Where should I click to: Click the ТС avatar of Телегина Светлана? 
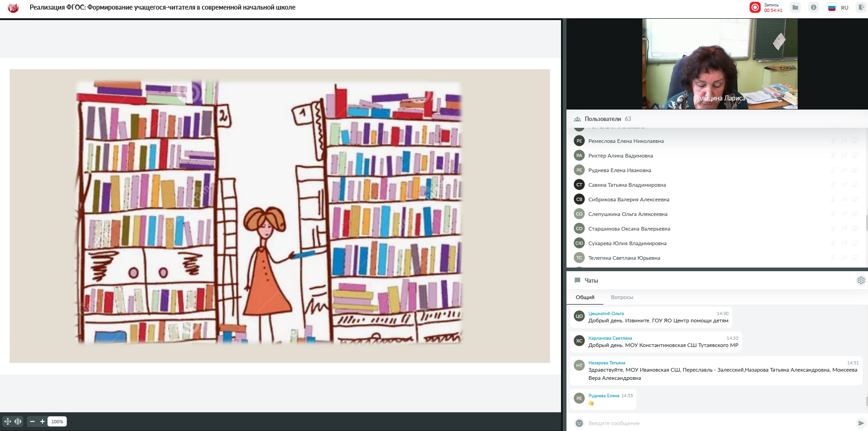579,258
